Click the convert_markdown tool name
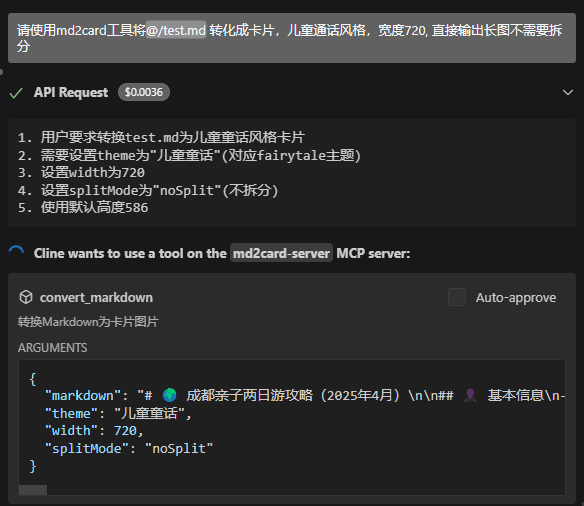 96,297
